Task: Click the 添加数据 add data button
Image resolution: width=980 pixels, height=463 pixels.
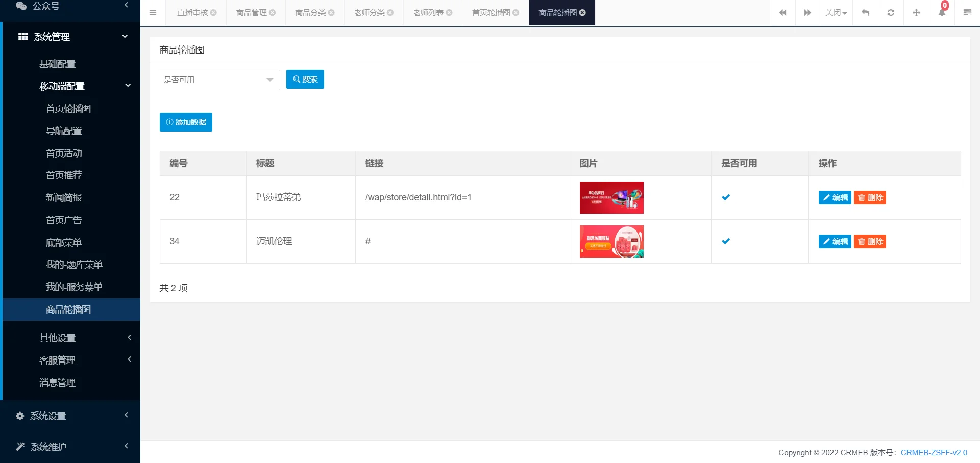Action: (186, 122)
